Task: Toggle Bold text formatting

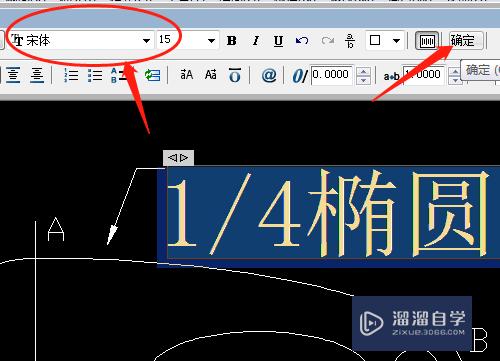Action: click(232, 41)
